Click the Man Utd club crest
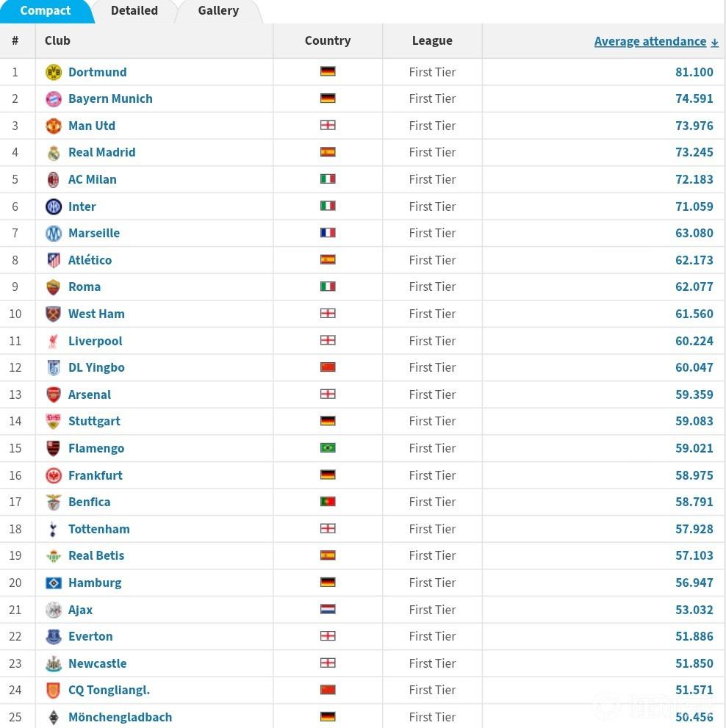Screen dimensions: 726x728 [54, 126]
